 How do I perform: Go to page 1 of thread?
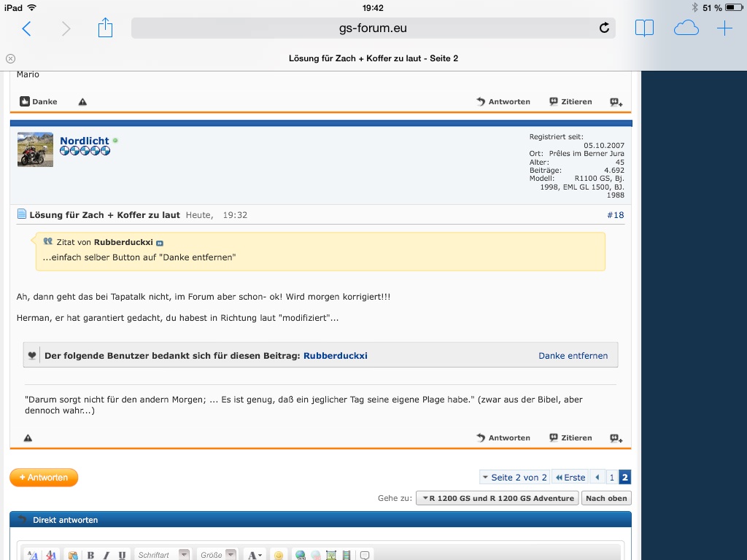(x=612, y=478)
